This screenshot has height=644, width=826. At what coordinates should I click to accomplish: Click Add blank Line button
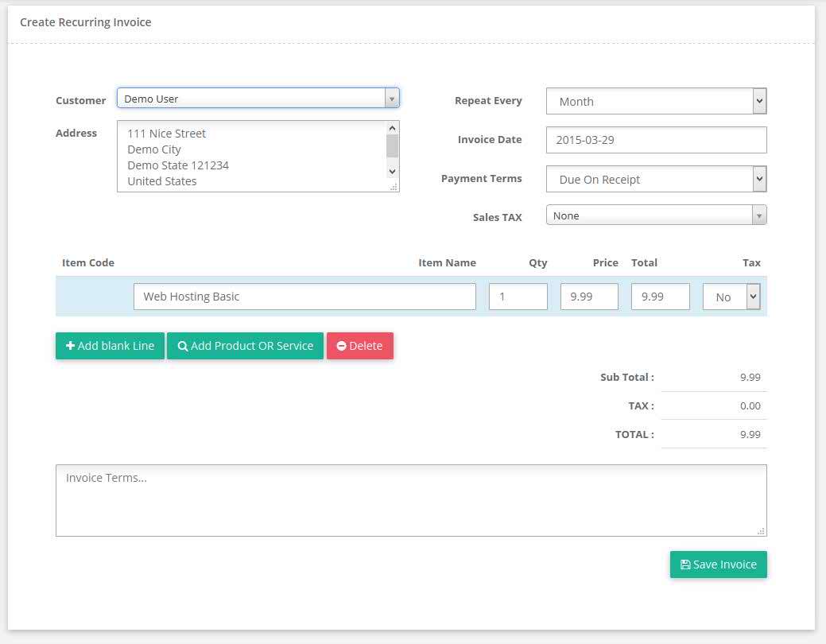click(110, 346)
